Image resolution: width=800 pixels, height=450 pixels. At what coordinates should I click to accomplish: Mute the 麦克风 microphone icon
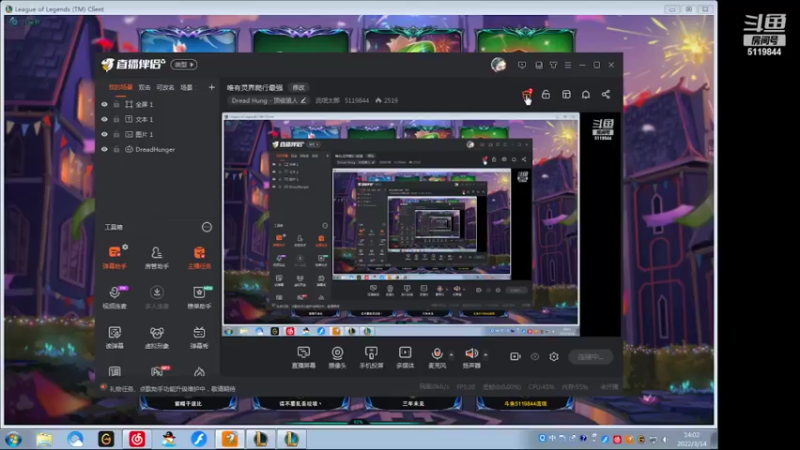437,354
